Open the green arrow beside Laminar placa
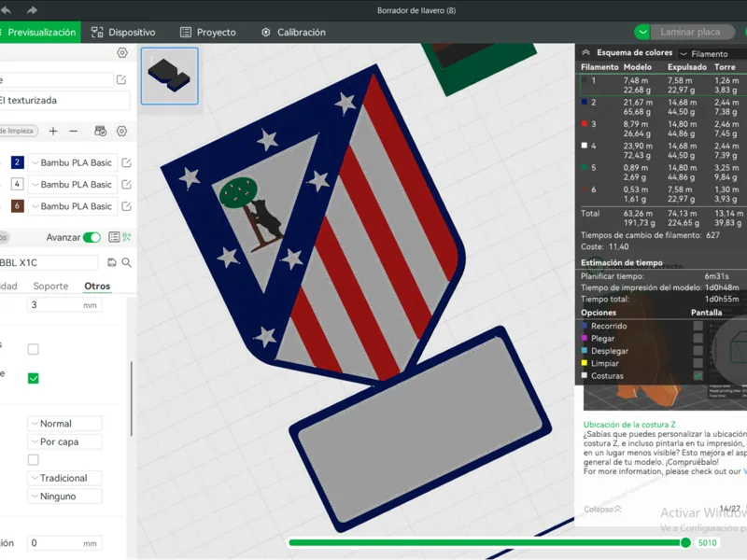Image resolution: width=747 pixels, height=560 pixels. tap(642, 32)
